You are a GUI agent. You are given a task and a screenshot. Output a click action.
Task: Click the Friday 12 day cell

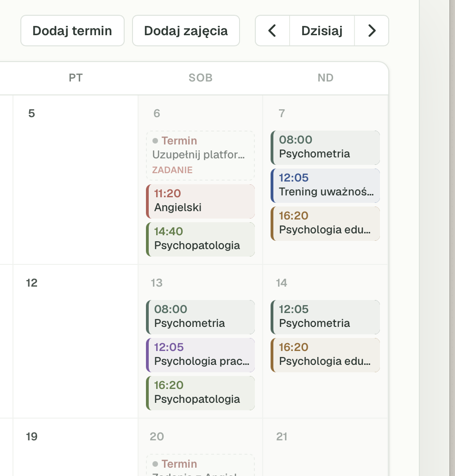tap(76, 341)
